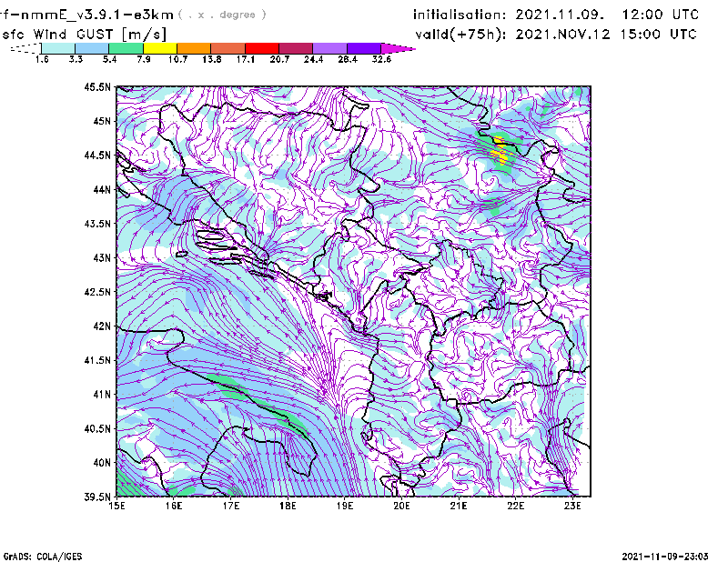Click the 15E longitude label
The image size is (728, 562).
(117, 506)
